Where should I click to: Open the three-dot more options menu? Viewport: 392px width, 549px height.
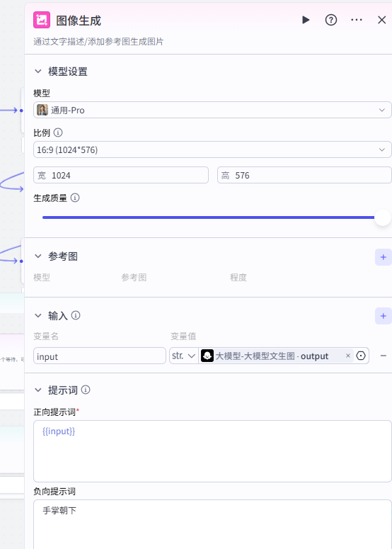coord(357,20)
